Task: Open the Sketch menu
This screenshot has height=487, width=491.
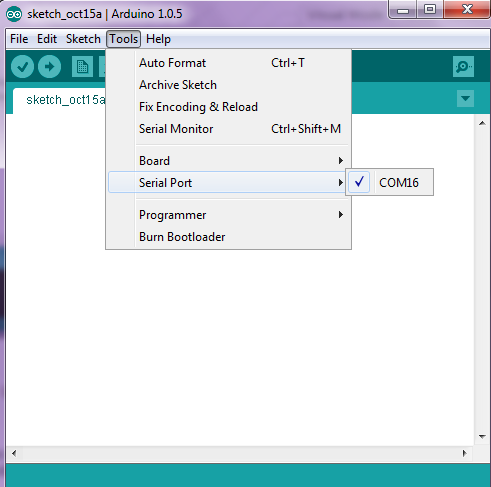Action: [x=83, y=39]
